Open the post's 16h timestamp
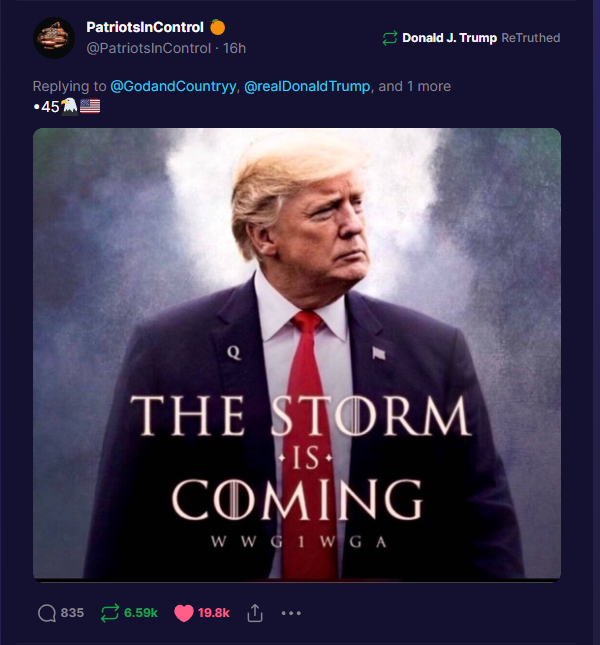Viewport: 600px width, 645px height. tap(234, 48)
